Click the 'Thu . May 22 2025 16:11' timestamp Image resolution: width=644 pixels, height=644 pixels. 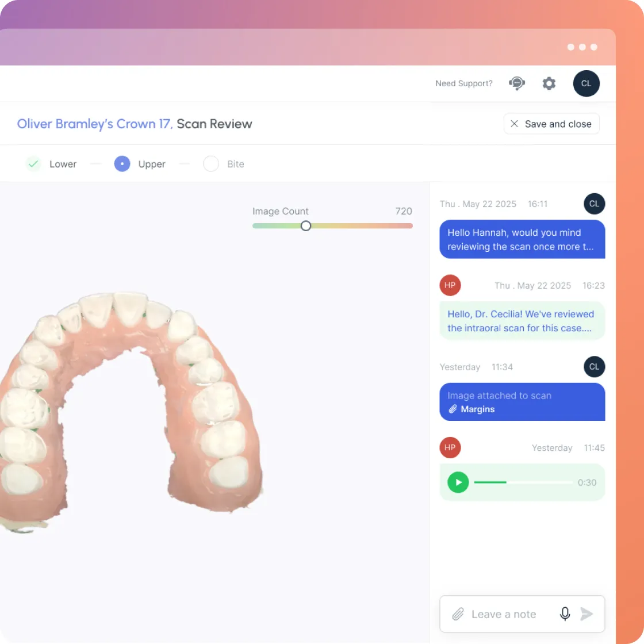click(x=493, y=204)
